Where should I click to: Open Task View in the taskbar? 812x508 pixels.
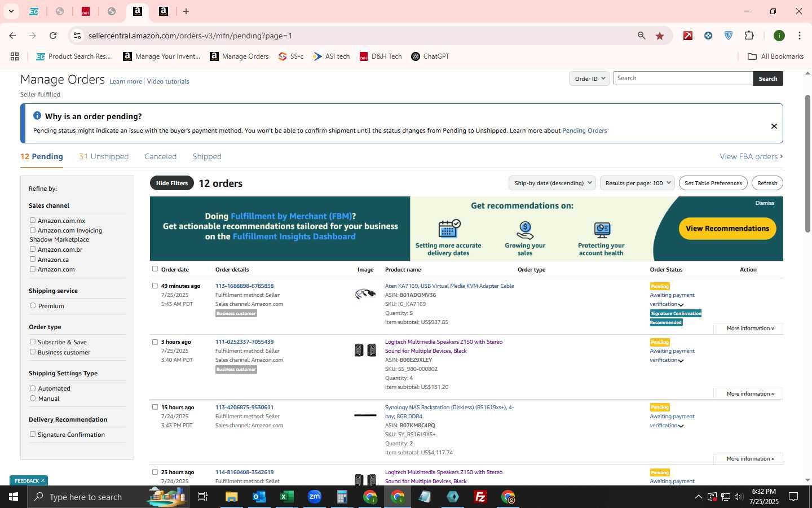[x=203, y=497]
